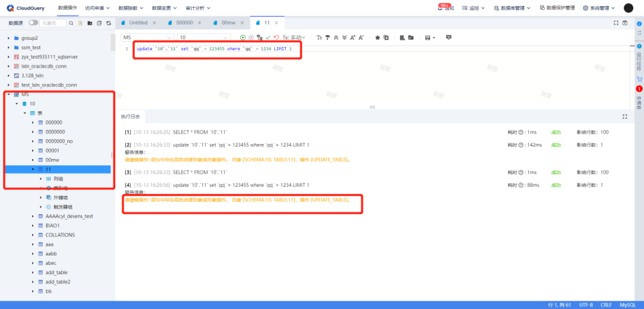Open the schema dropdown showing 10
This screenshot has width=644, height=309.
[204, 38]
